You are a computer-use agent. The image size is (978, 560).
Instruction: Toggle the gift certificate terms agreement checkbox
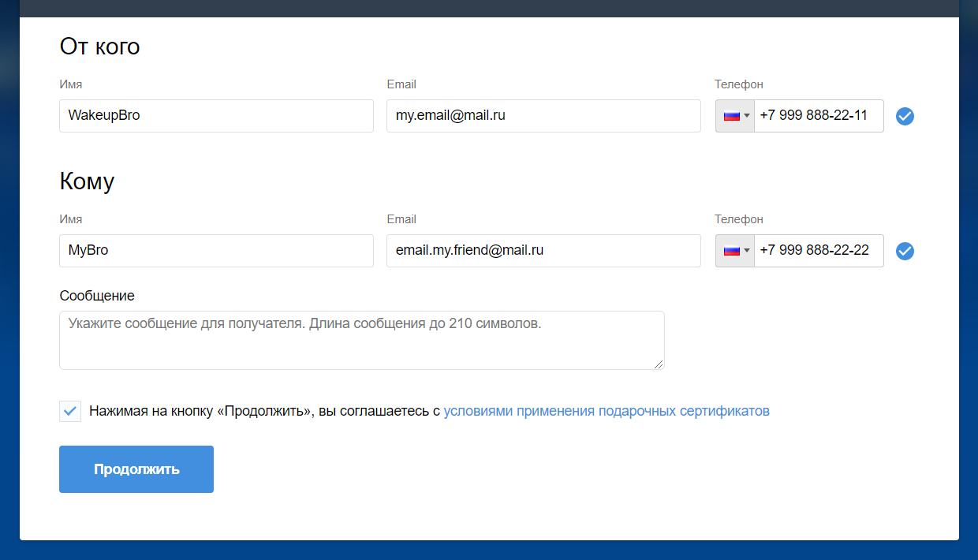coord(70,411)
